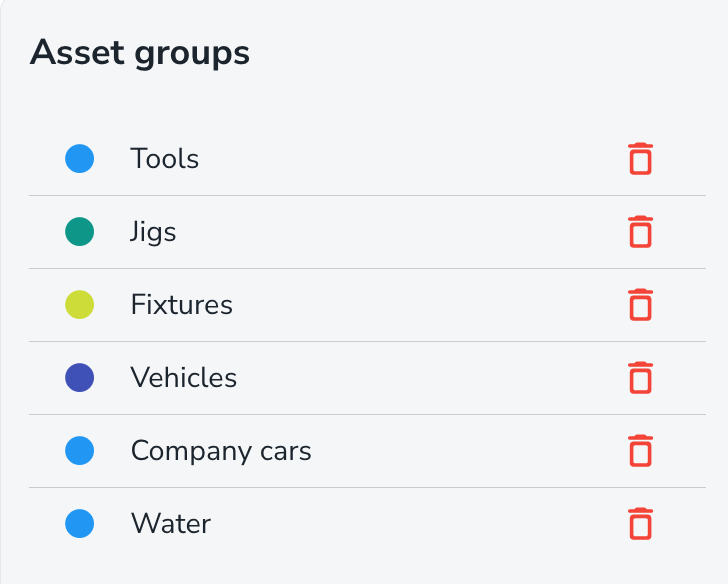Click the trash icon for Vehicles

[x=640, y=378]
